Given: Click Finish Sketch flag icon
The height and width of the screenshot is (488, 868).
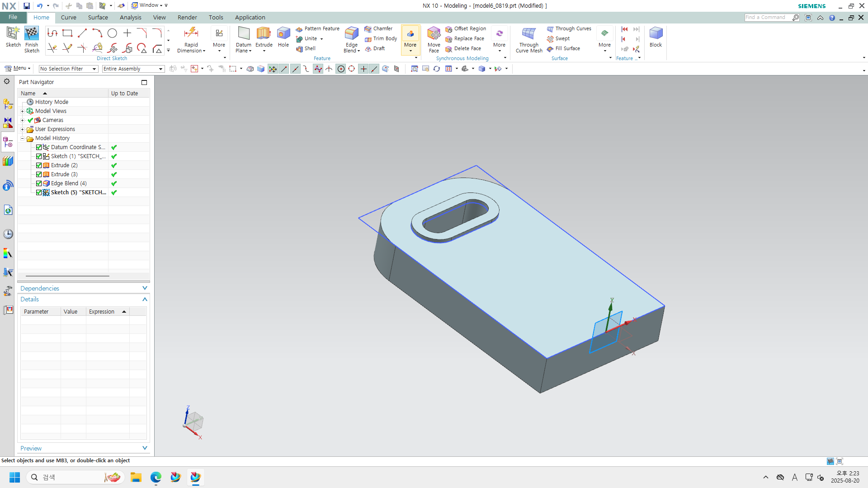Looking at the screenshot, I should [32, 34].
